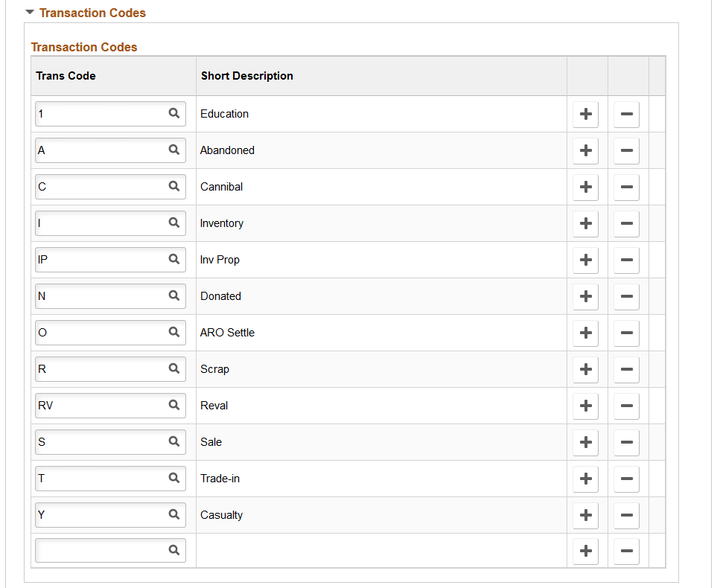Viewport: 720px width, 588px height.
Task: Open lookup for the "IP" Inv Prop code
Action: point(173,259)
